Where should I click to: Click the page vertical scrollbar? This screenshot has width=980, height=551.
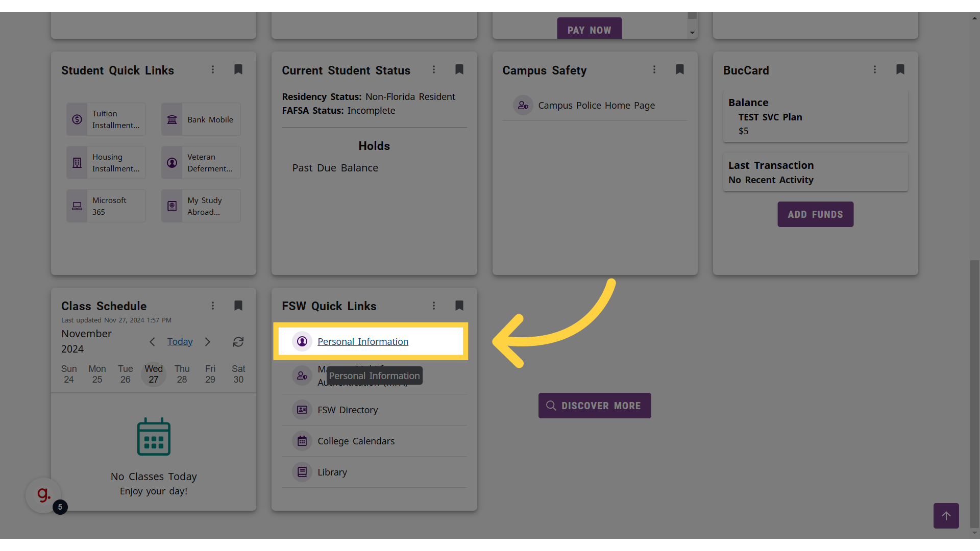[975, 393]
